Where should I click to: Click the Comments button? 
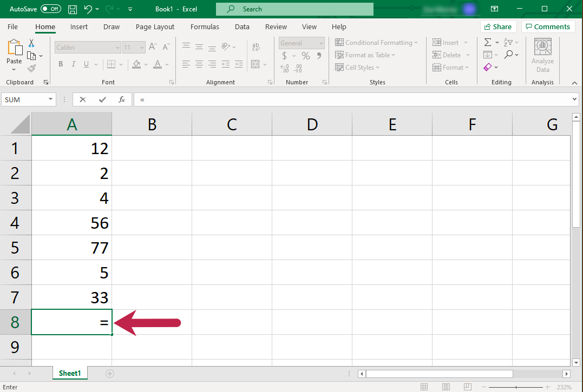coord(548,26)
